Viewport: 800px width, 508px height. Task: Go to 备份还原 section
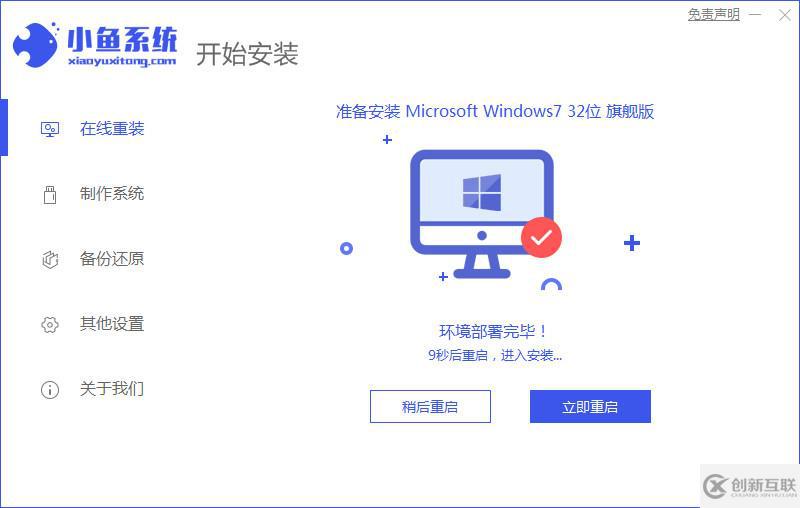112,259
